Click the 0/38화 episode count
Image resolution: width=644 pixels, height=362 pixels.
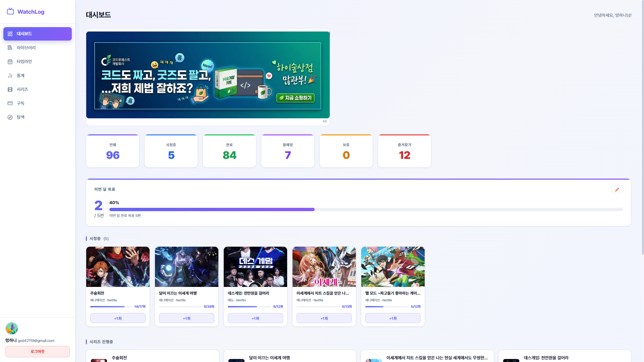pyautogui.click(x=209, y=307)
